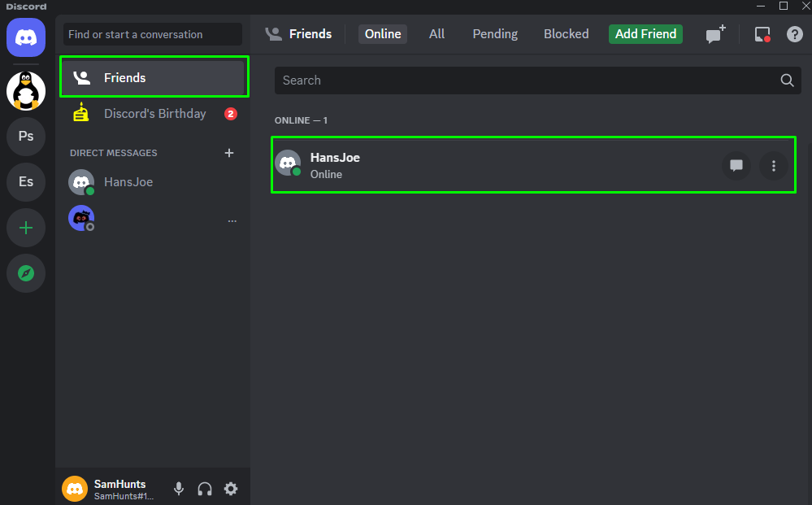This screenshot has height=505, width=812.
Task: Open the penguin avatar server
Action: pyautogui.click(x=26, y=91)
